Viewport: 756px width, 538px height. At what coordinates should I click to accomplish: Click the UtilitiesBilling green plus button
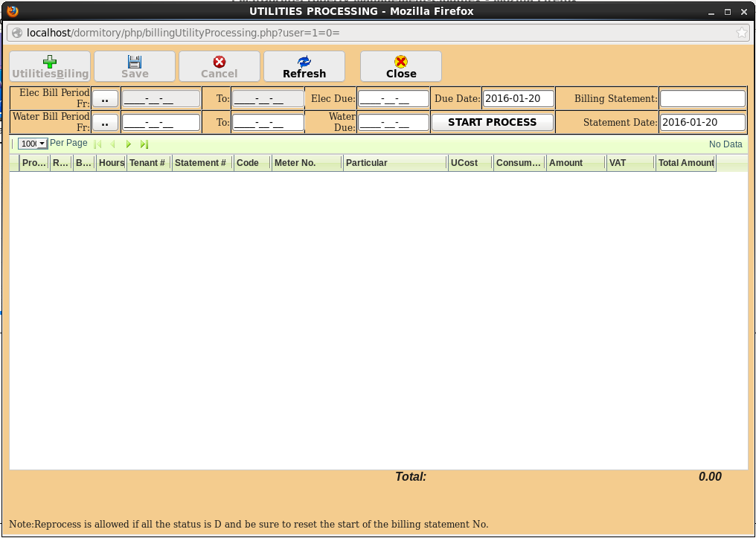pos(50,66)
